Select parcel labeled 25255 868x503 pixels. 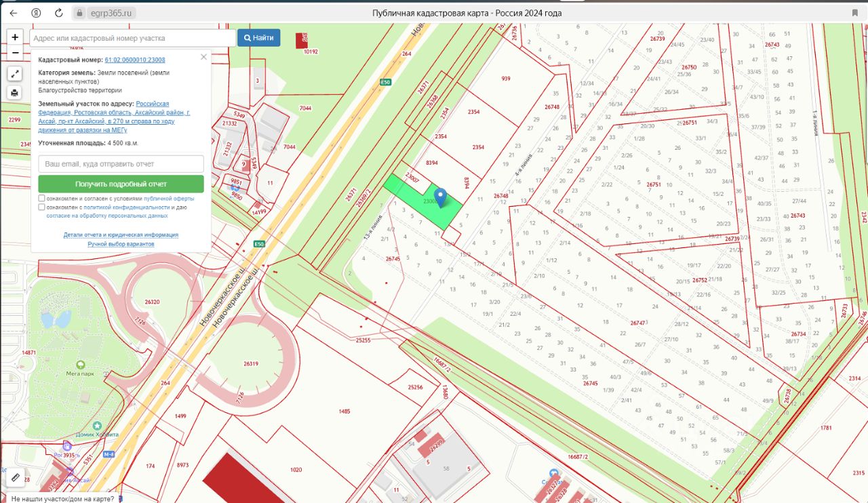363,340
